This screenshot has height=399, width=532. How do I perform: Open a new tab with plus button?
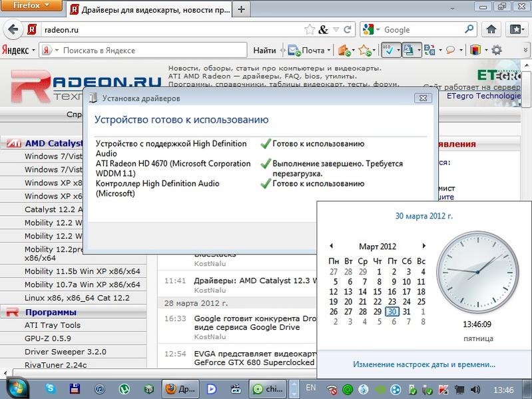click(241, 9)
